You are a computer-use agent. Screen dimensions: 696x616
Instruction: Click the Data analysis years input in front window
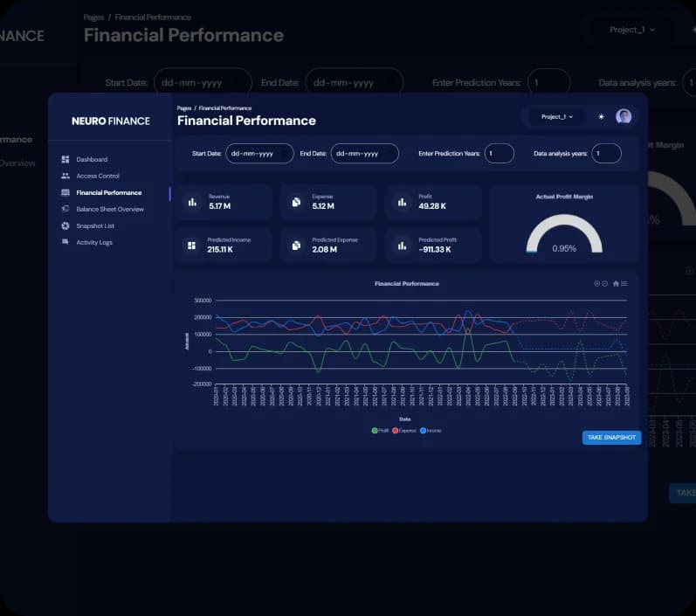(606, 154)
